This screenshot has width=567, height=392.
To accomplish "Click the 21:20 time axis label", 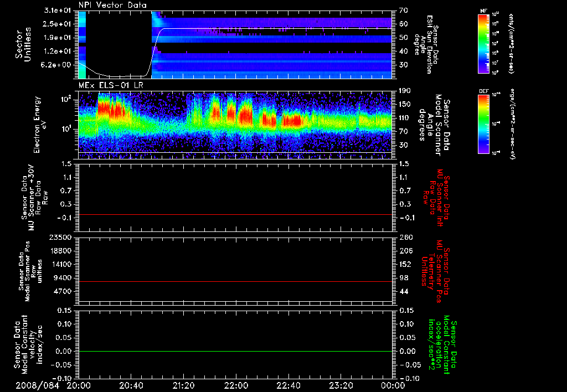I will pyautogui.click(x=183, y=385).
